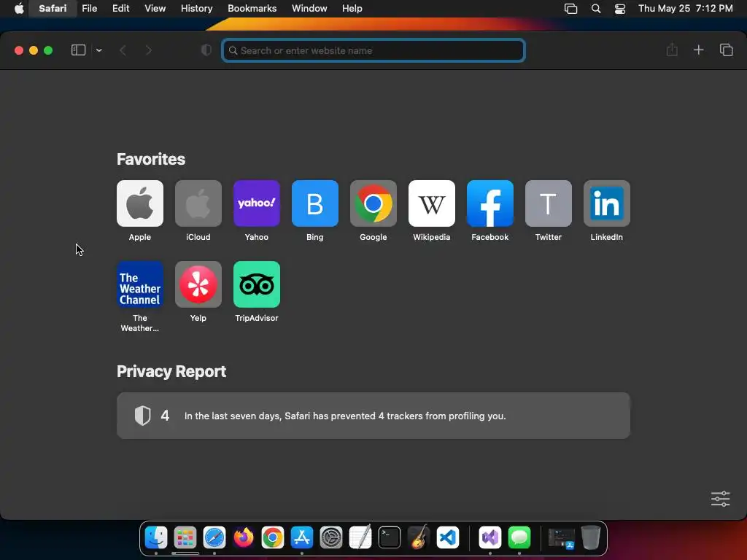Viewport: 747px width, 560px height.
Task: Launch Google Chrome from the Dock
Action: point(273,538)
